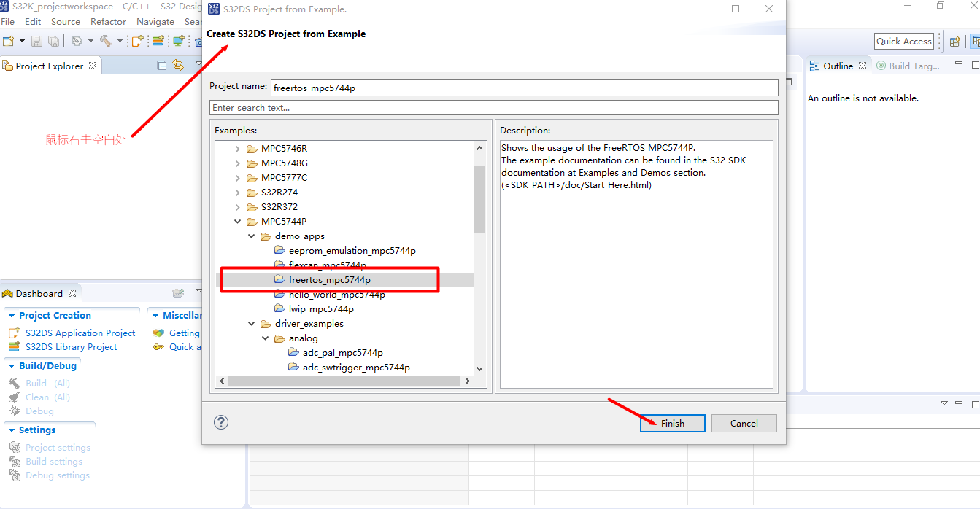Click the Quick access key icon
The width and height of the screenshot is (980, 509).
coord(158,346)
